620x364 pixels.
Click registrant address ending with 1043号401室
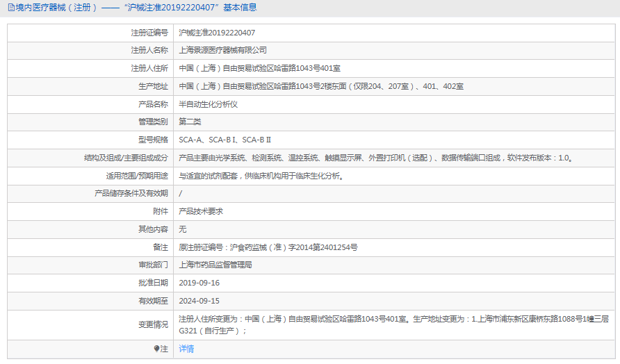click(x=259, y=68)
